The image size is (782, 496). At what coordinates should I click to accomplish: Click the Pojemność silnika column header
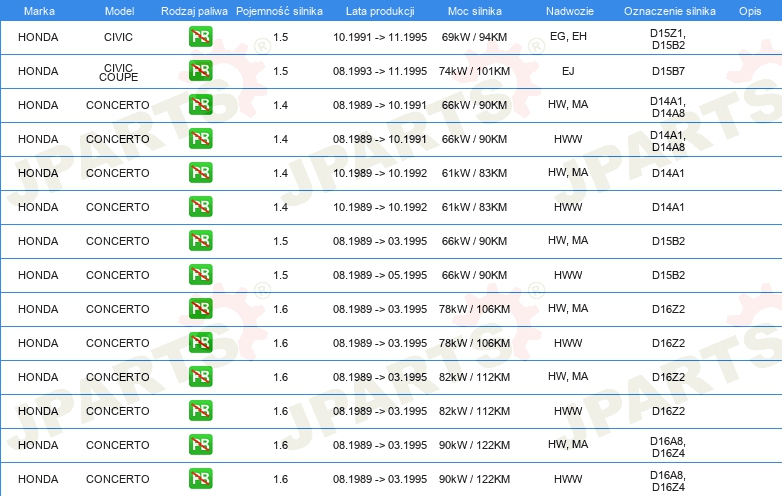(x=279, y=11)
